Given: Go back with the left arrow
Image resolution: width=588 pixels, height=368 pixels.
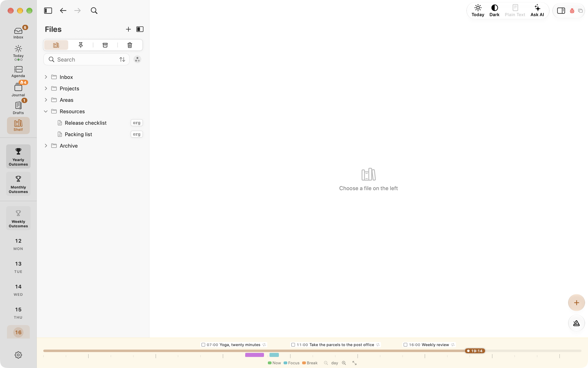Looking at the screenshot, I should (63, 11).
